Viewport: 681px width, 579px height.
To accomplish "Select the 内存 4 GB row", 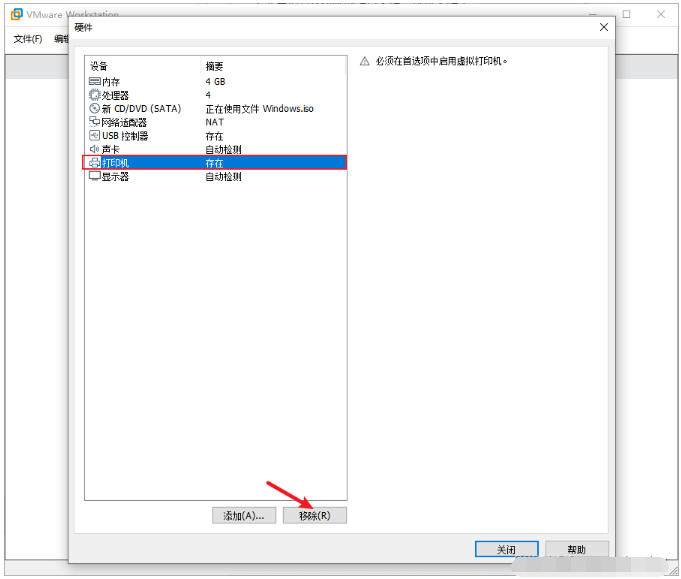I will (215, 82).
